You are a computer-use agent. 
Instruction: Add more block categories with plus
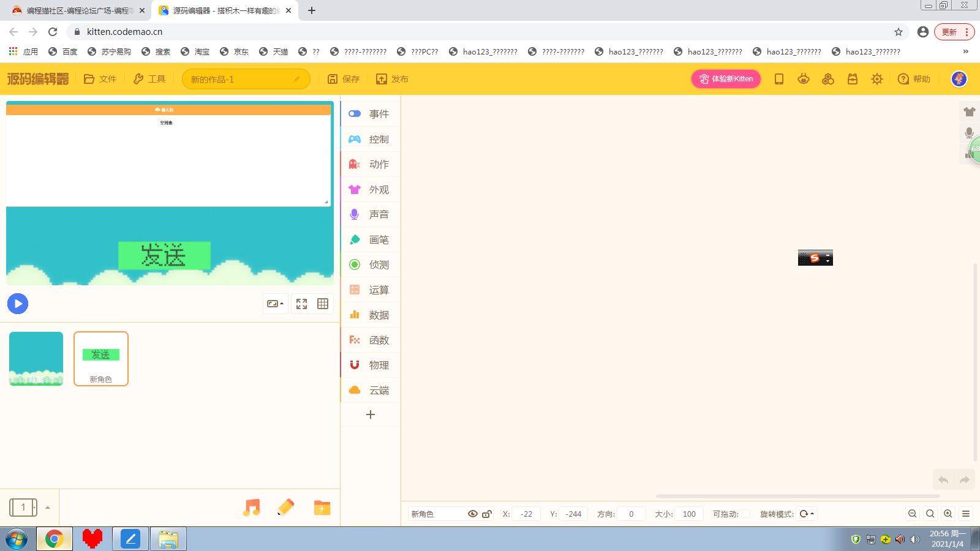click(x=371, y=414)
